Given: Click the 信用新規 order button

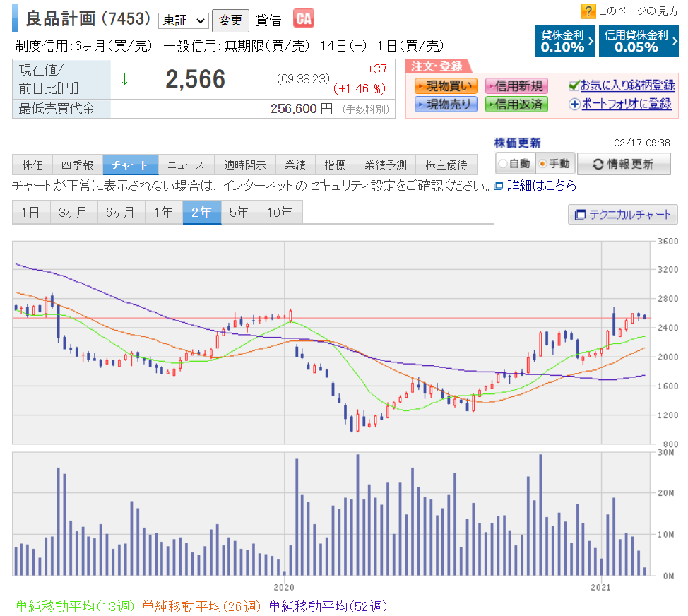Looking at the screenshot, I should (x=516, y=86).
